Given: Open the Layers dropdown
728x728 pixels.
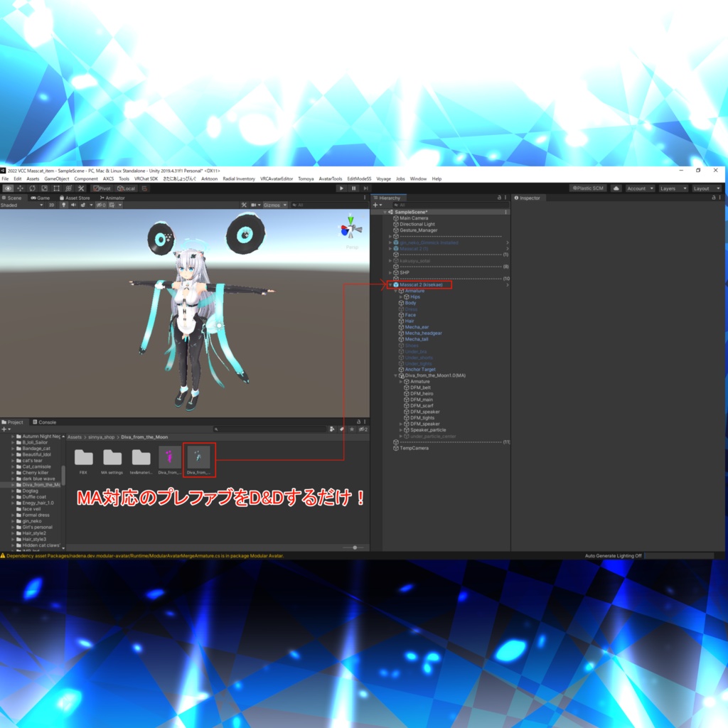Looking at the screenshot, I should coord(673,188).
